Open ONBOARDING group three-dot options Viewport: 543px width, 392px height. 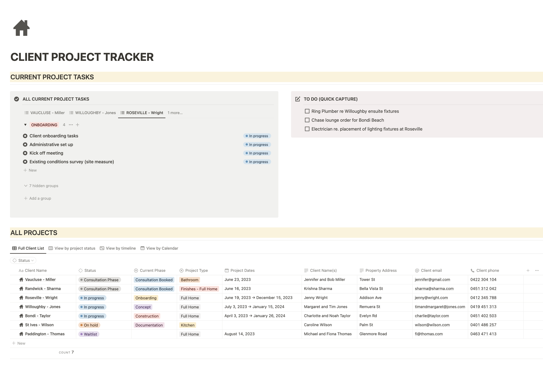[x=71, y=125]
